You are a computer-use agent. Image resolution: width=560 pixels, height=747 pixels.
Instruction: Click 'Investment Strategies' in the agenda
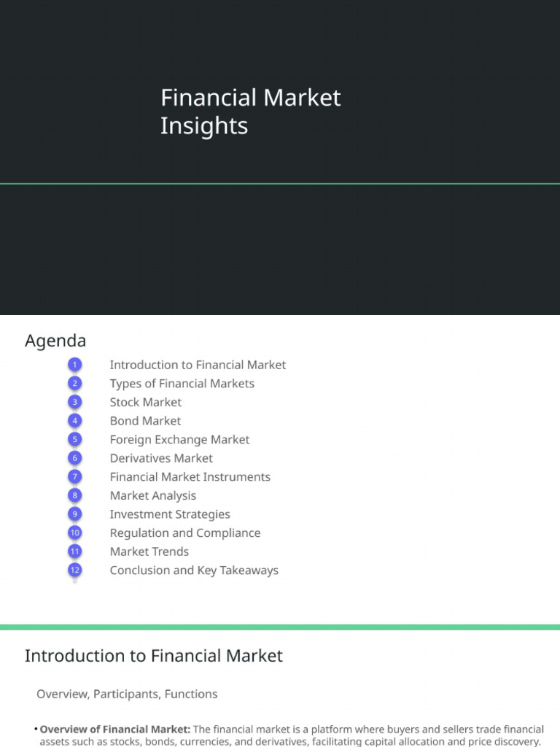coord(170,514)
